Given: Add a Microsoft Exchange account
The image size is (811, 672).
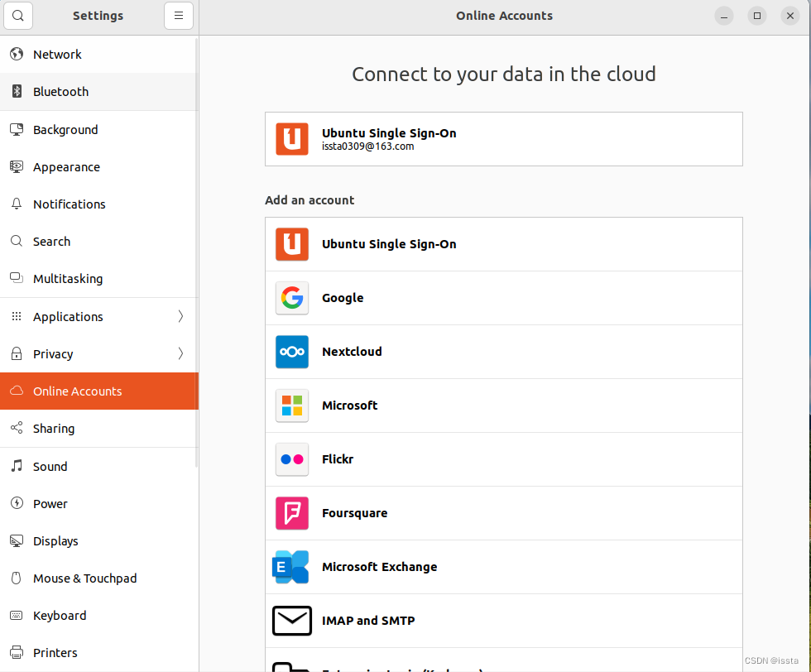Looking at the screenshot, I should 504,567.
